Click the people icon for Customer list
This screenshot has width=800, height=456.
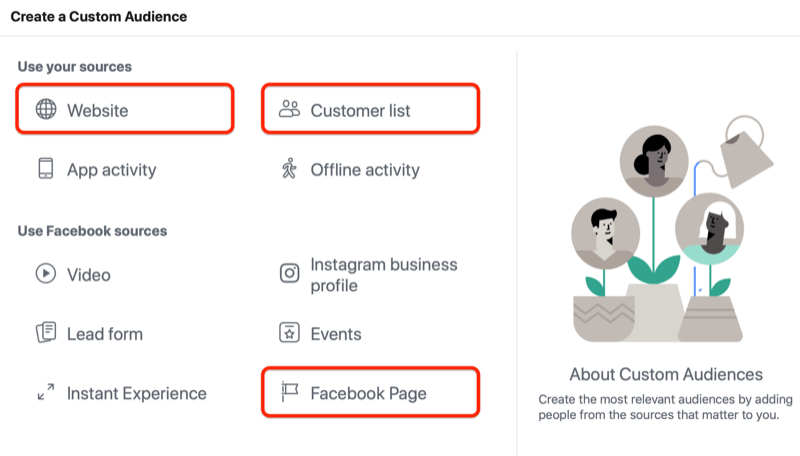[290, 109]
